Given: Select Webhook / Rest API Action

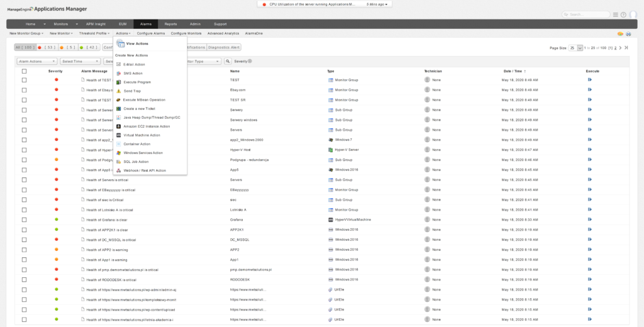Looking at the screenshot, I should 144,170.
